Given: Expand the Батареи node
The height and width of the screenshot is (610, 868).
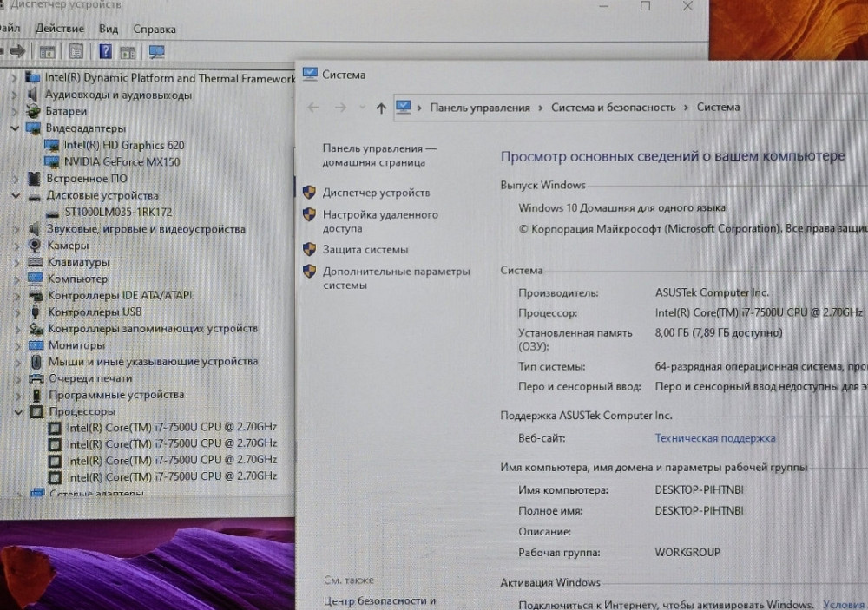Looking at the screenshot, I should (15, 111).
